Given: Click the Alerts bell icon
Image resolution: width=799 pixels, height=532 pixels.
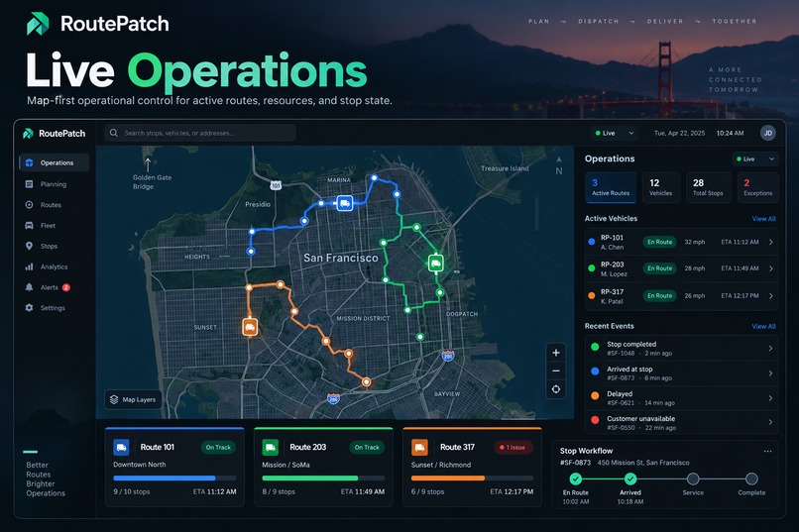Looking at the screenshot, I should (x=29, y=287).
